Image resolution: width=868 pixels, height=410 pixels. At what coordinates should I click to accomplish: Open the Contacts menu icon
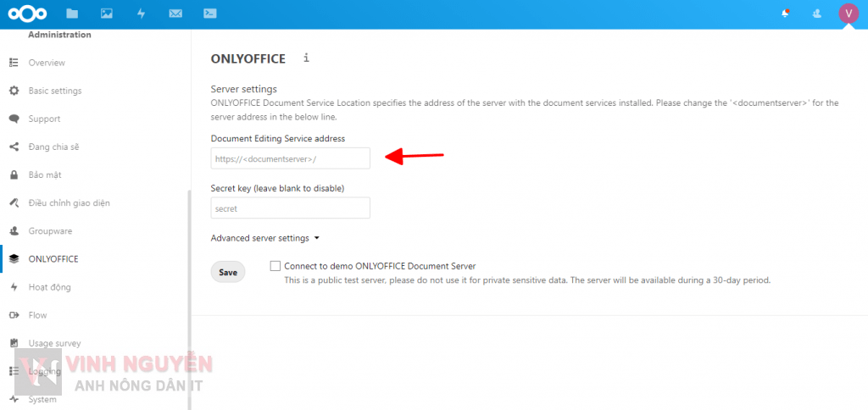click(x=816, y=14)
